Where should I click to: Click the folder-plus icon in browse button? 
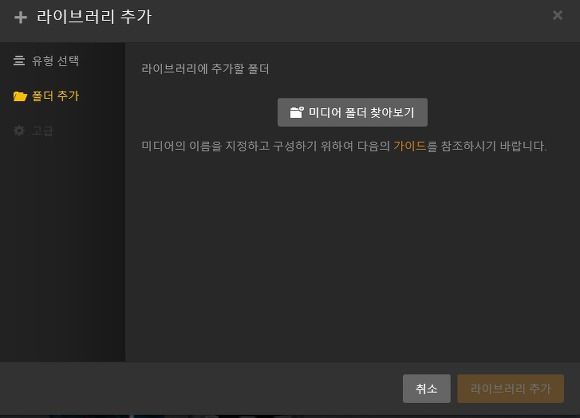[297, 112]
